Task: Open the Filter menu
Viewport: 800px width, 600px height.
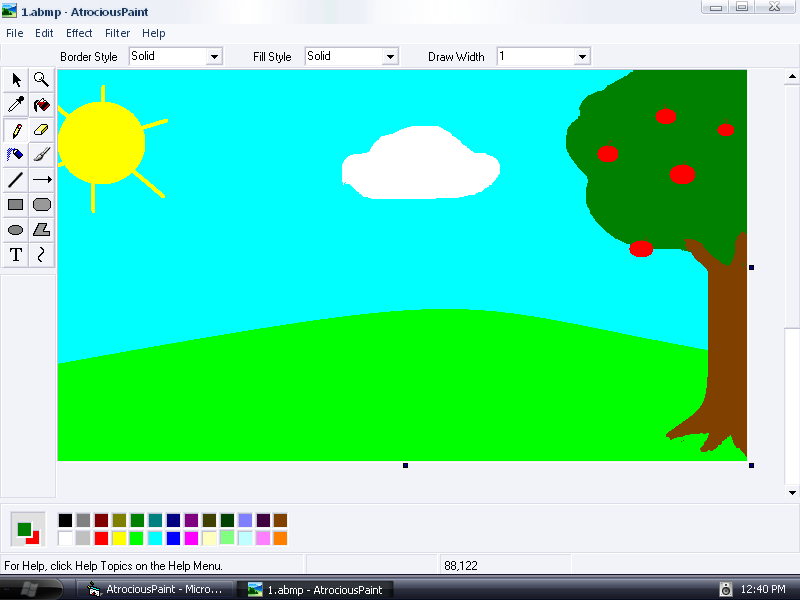Action: point(117,33)
